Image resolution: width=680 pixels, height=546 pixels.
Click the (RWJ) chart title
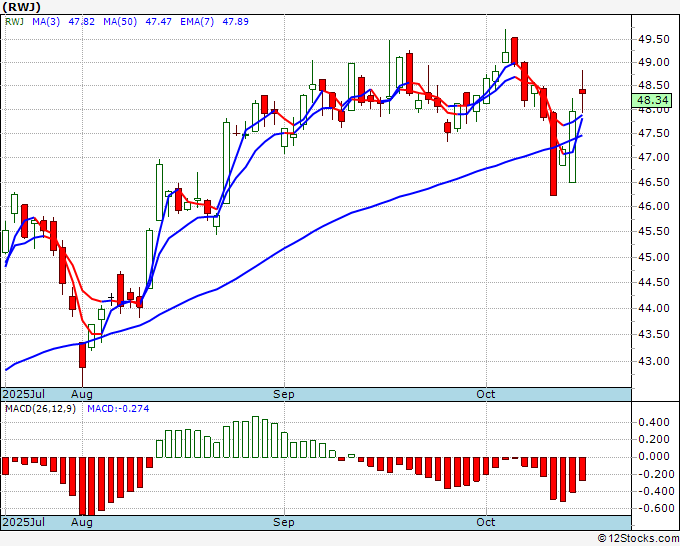point(21,7)
